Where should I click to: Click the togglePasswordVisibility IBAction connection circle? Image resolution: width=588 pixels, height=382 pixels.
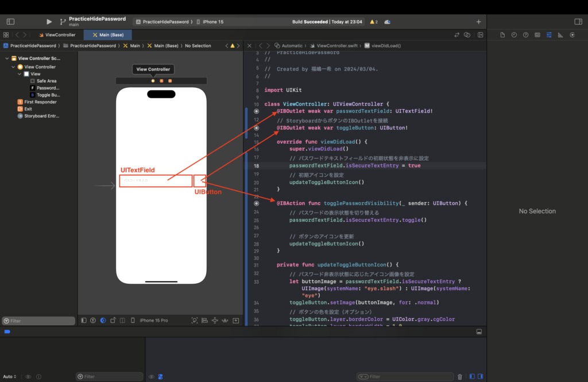point(257,203)
